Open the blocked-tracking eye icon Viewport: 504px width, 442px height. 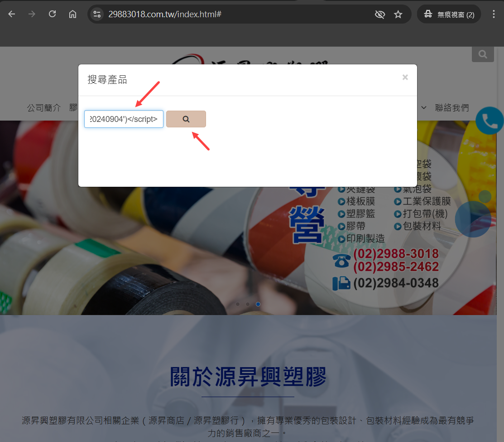[x=379, y=14]
